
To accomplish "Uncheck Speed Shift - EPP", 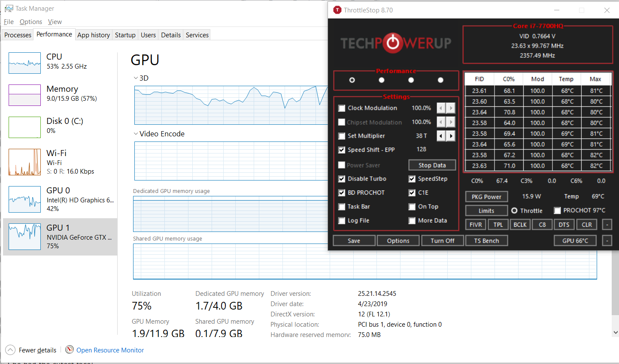I will click(342, 150).
